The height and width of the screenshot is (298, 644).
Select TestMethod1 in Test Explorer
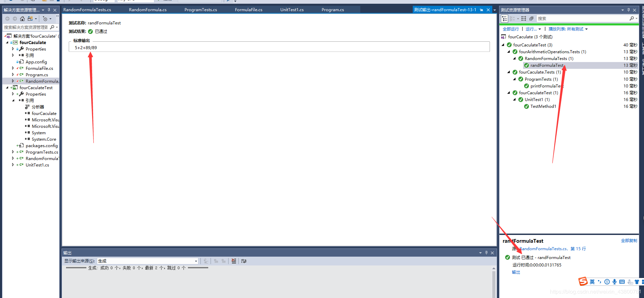[543, 106]
